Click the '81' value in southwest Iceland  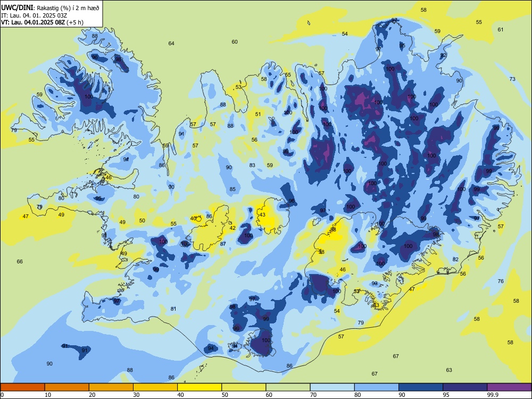tap(173, 309)
